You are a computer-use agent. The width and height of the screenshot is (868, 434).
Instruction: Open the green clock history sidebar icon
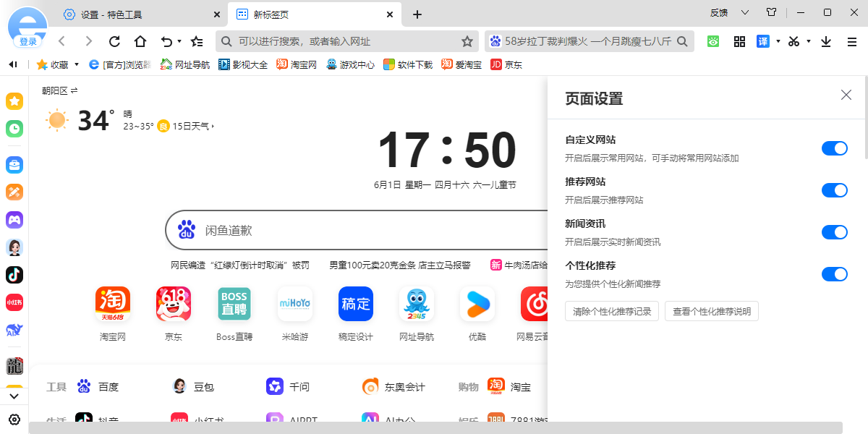(x=14, y=129)
